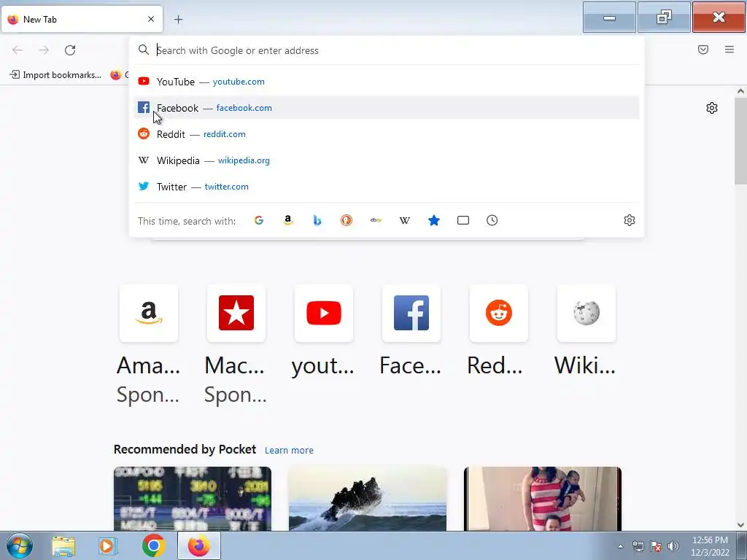
Task: Open network status tray icon
Action: click(638, 546)
